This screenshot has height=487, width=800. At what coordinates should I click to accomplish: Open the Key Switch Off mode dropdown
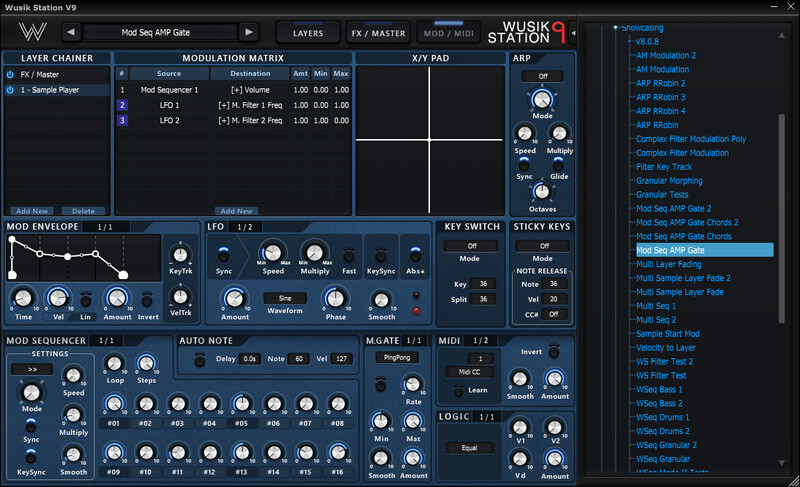point(471,246)
